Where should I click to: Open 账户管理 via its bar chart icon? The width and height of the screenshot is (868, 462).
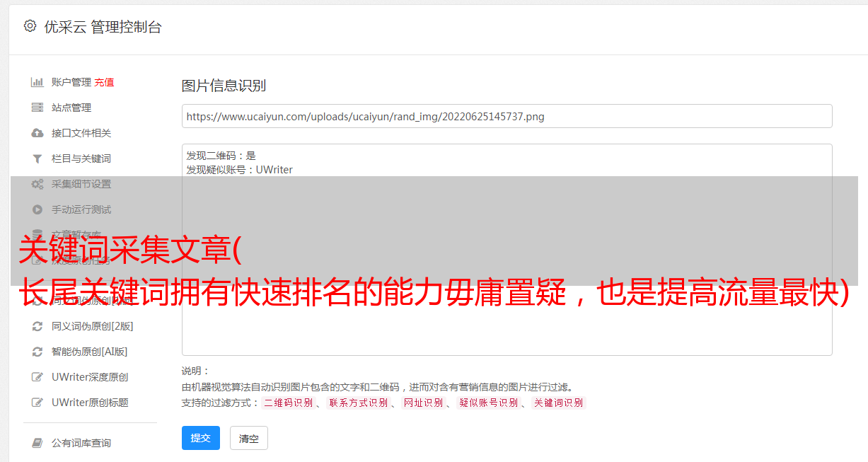pos(37,82)
